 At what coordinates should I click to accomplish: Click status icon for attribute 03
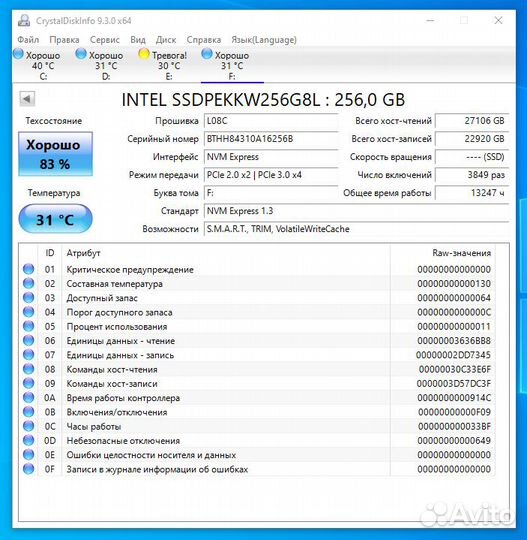29,298
